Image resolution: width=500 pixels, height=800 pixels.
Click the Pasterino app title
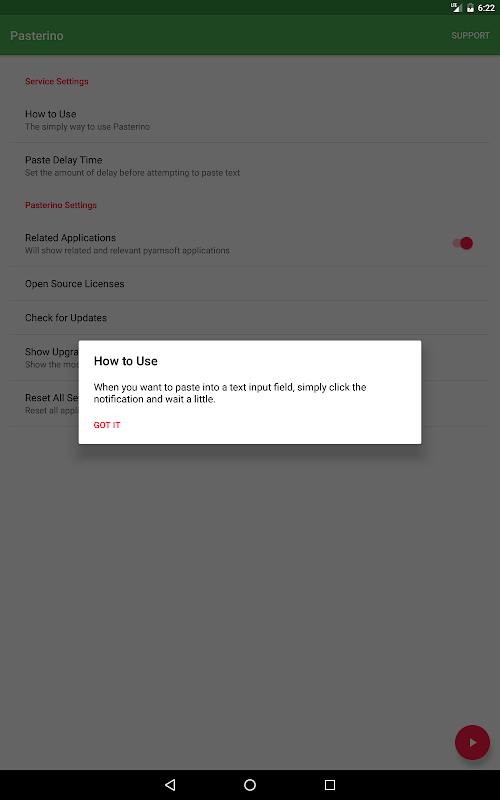click(37, 36)
